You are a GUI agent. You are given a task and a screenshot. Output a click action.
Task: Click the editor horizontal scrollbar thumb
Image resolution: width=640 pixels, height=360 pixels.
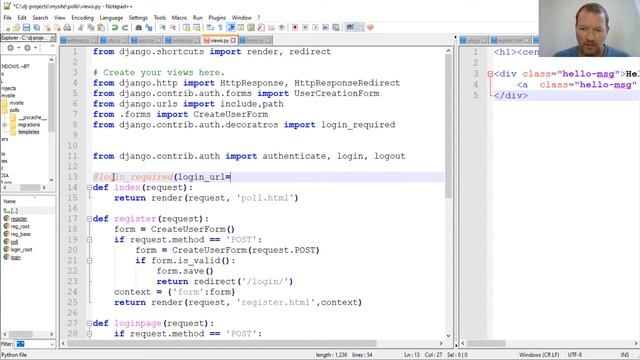tap(222, 343)
